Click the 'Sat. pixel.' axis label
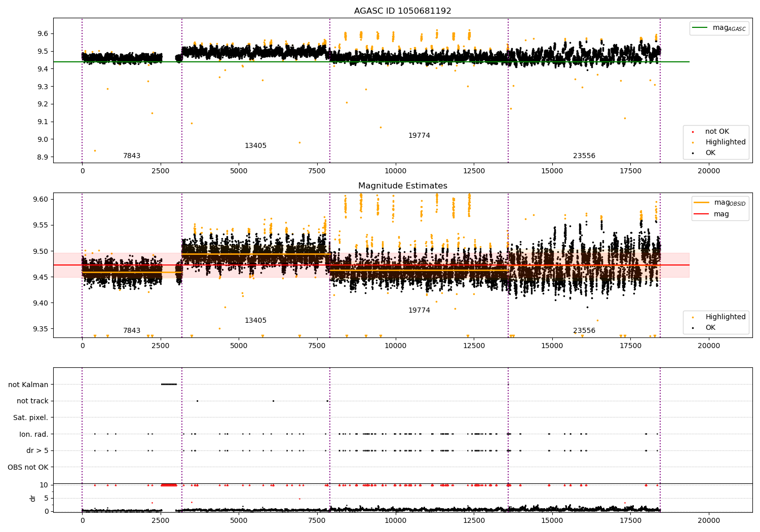Image resolution: width=760 pixels, height=532 pixels. point(30,418)
